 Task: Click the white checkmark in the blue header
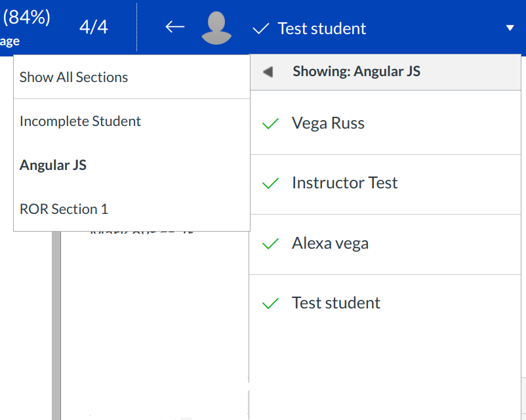[x=261, y=28]
